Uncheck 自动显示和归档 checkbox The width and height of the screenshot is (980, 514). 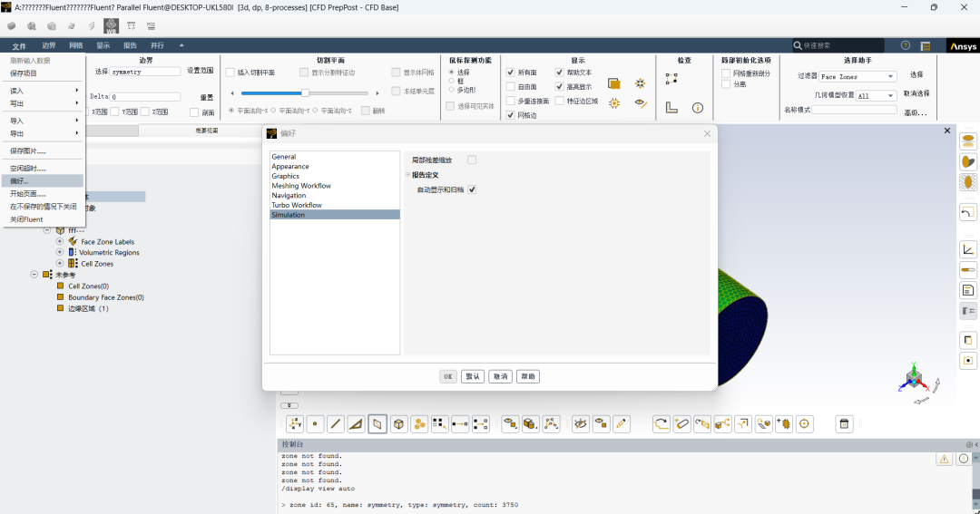click(472, 189)
